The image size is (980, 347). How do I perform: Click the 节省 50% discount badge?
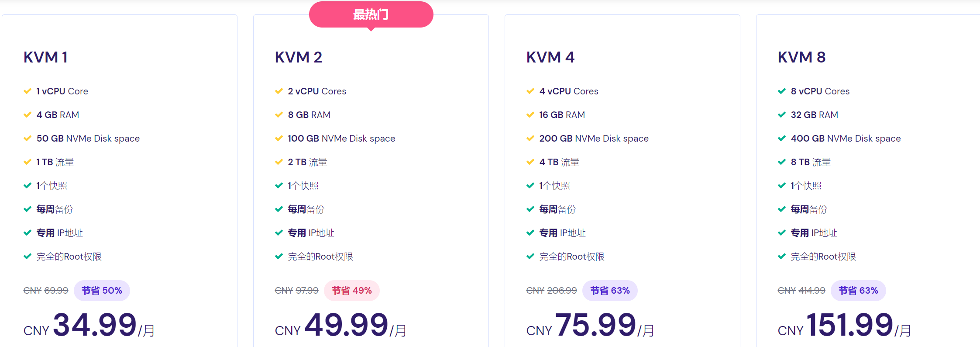(x=102, y=291)
